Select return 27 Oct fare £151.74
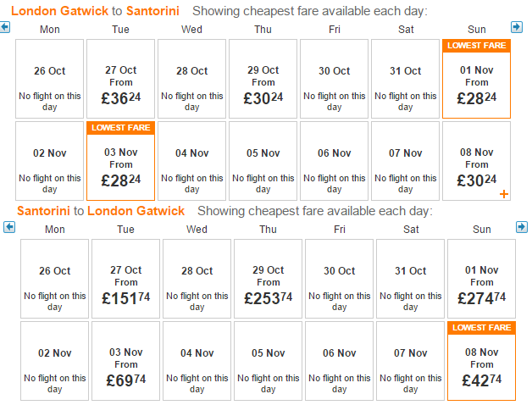Viewport: 532px width, 405px height. (125, 279)
